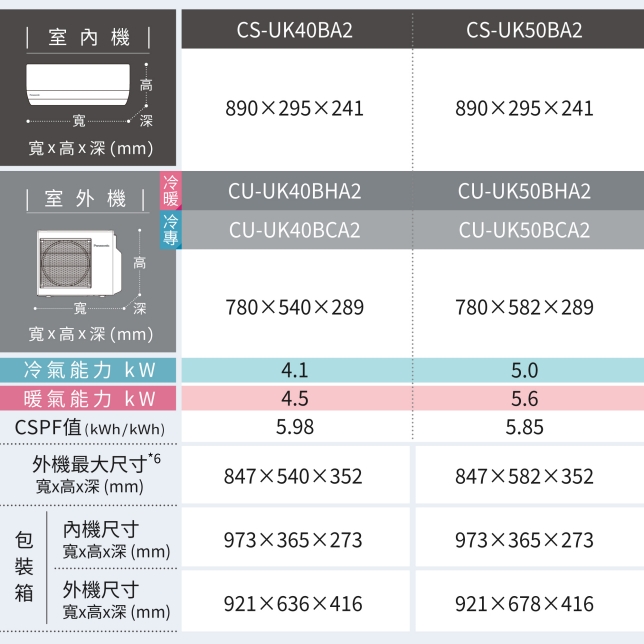
Task: Click the CU-UK50BHA2 model label
Action: pyautogui.click(x=524, y=190)
